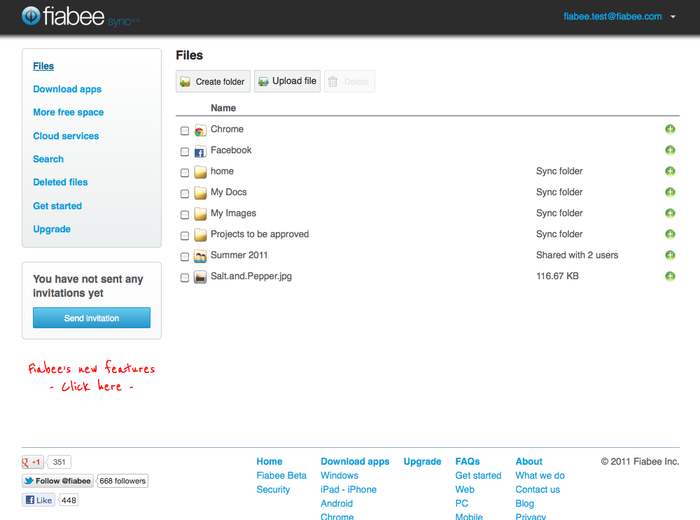The width and height of the screenshot is (700, 520).
Task: Open the account dropdown arrow beside email
Action: (674, 17)
